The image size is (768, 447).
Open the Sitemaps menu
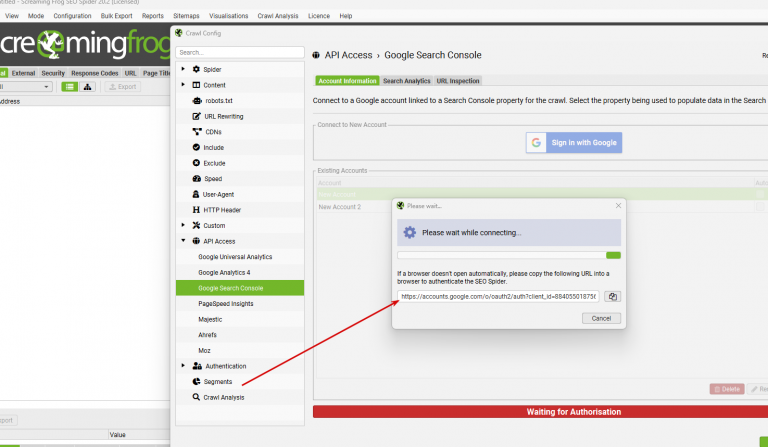coord(186,16)
